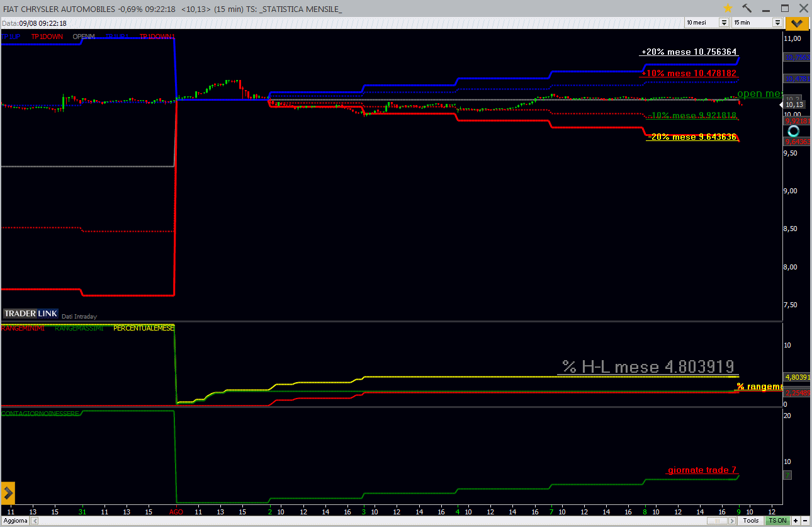Click the Dati Intraday label

(x=79, y=317)
